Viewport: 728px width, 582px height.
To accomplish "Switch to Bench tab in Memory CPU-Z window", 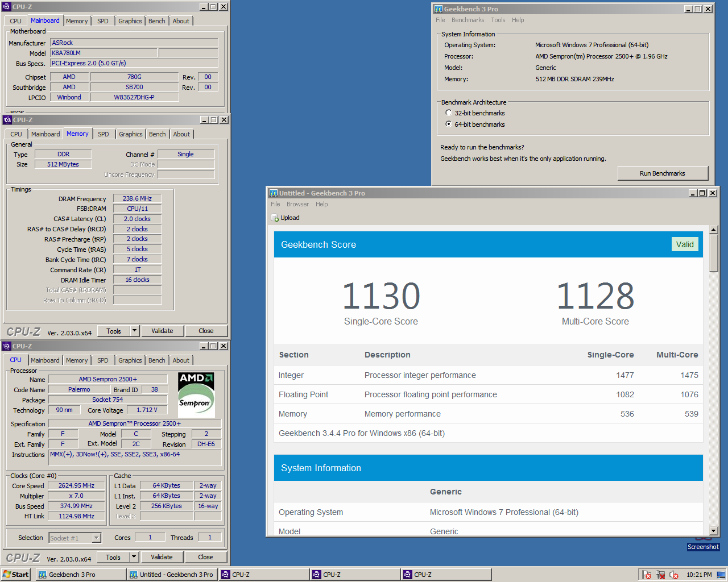I will click(x=158, y=134).
